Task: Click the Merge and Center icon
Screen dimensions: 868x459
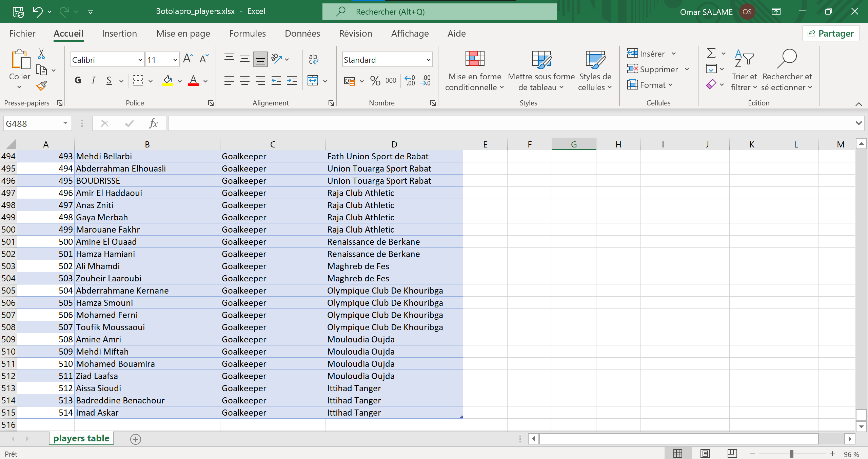Action: [x=313, y=81]
